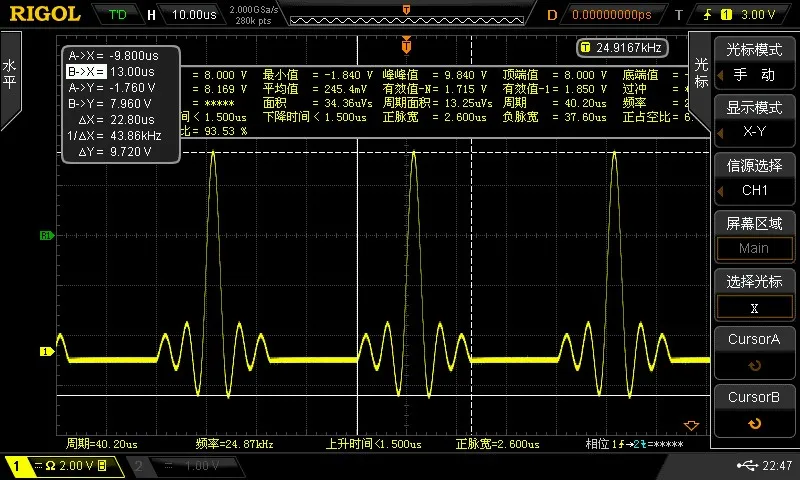Click the bottom 频率=24.87kHz measurement
This screenshot has height=480, width=800.
point(235,444)
